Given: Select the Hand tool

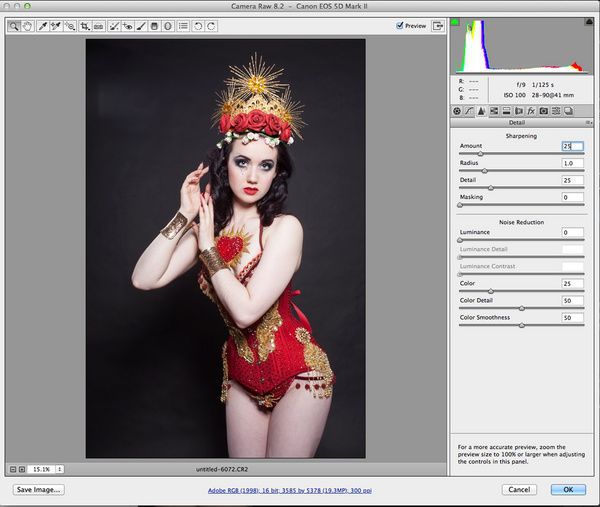Looking at the screenshot, I should point(26,26).
